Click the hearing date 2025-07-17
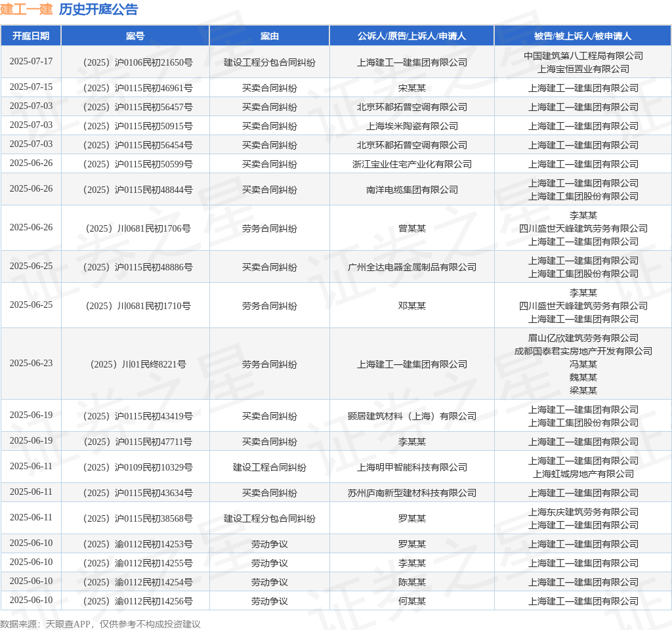The height and width of the screenshot is (630, 672). (x=31, y=62)
